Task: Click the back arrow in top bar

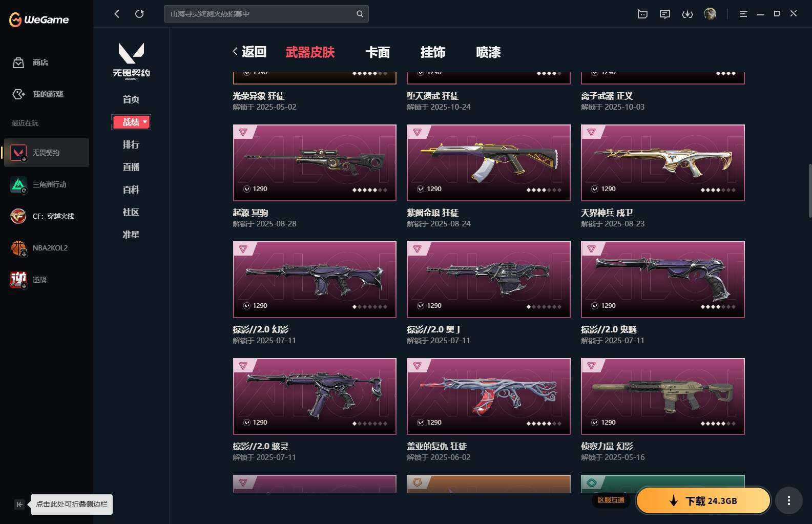Action: [x=117, y=14]
